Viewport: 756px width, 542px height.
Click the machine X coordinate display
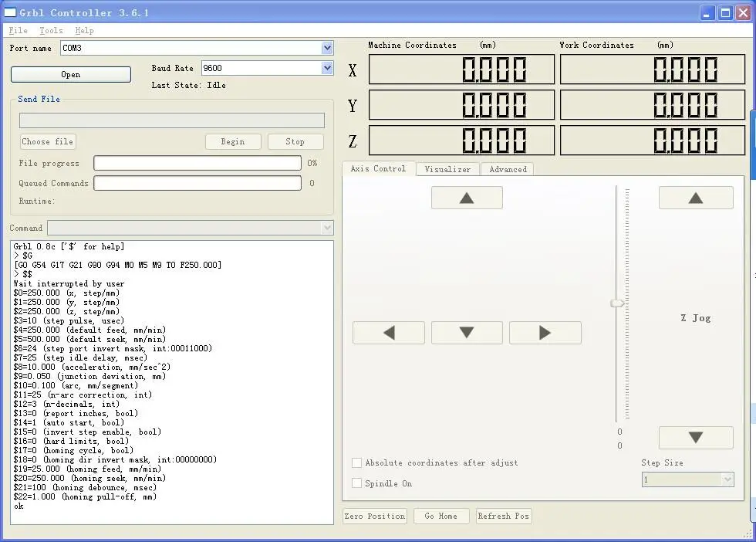pos(461,69)
